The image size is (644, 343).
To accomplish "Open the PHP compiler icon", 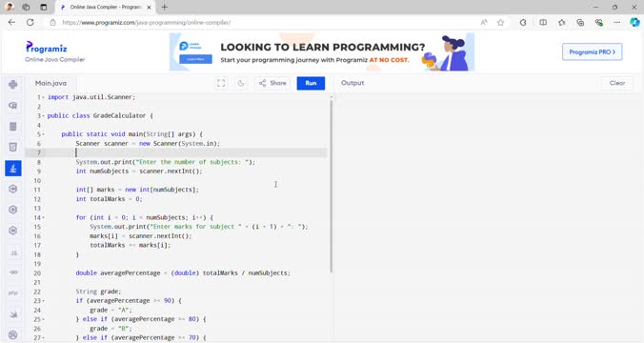I will 13,293.
